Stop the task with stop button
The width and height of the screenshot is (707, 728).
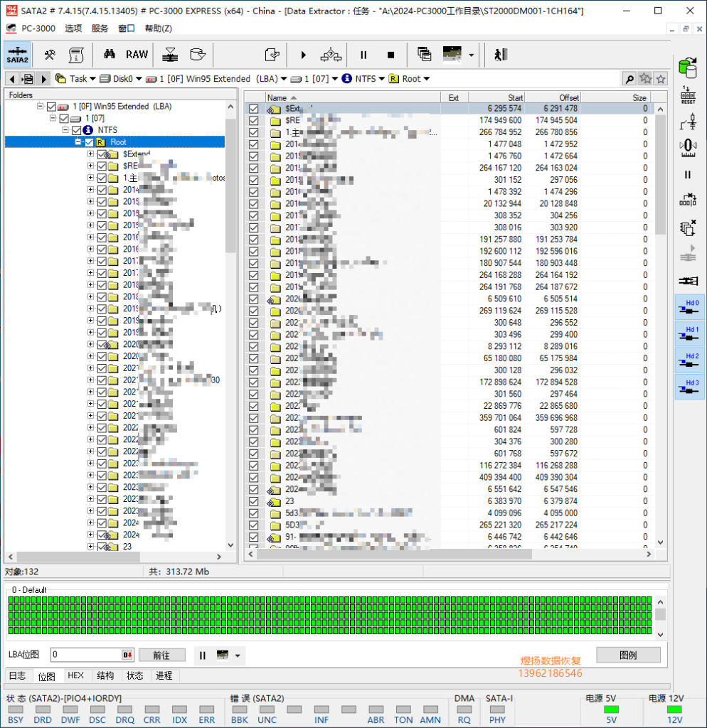pos(390,55)
